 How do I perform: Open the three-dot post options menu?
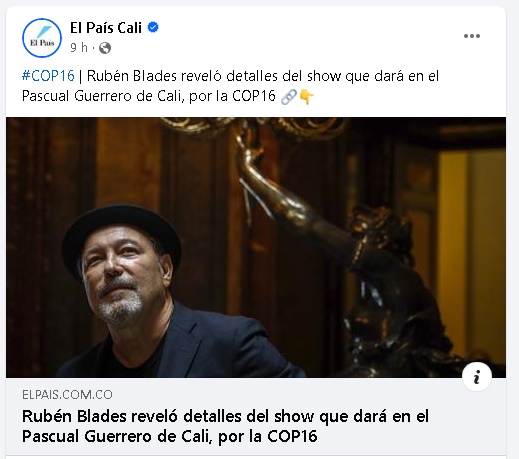(x=472, y=36)
